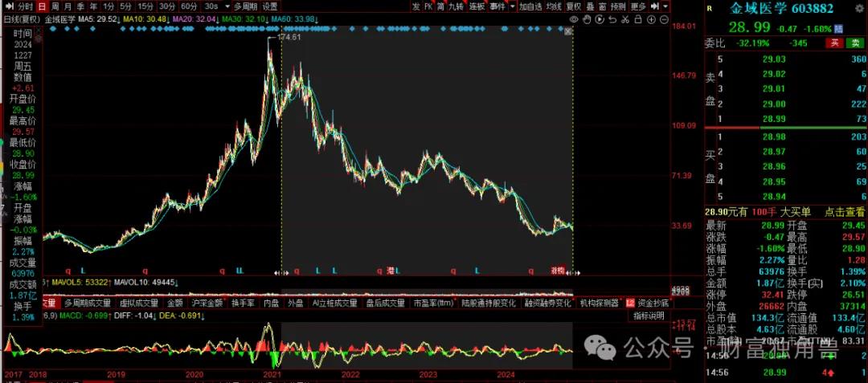Click the green 卖 sell button
Screen dimensions: 868x383
coord(854,43)
